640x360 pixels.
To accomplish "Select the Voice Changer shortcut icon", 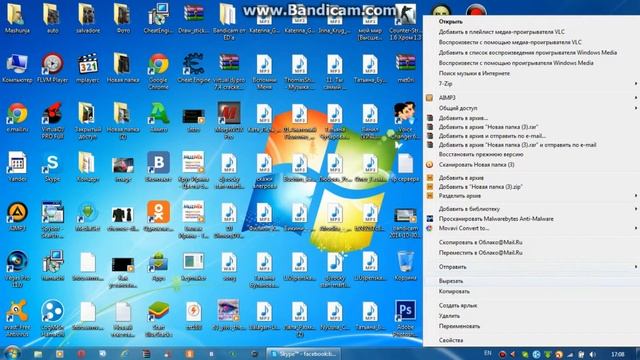I will pyautogui.click(x=405, y=121).
